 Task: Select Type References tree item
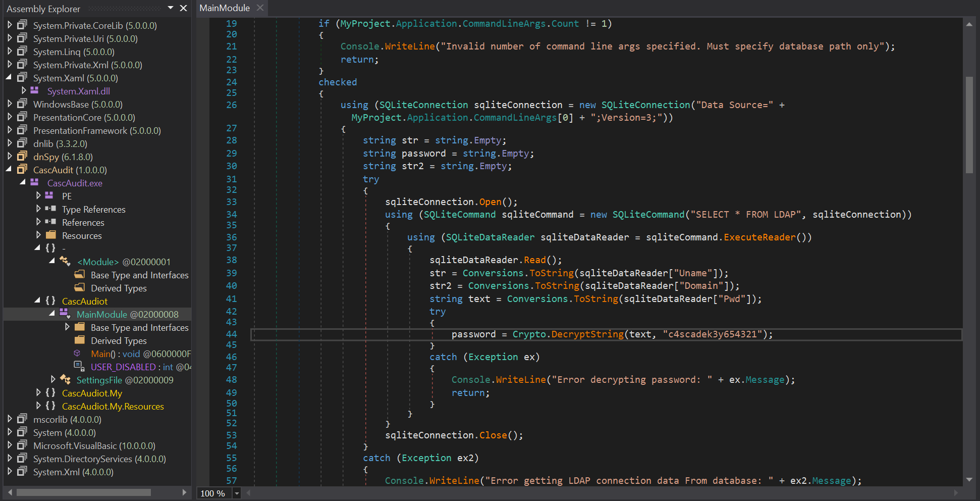[x=93, y=209]
